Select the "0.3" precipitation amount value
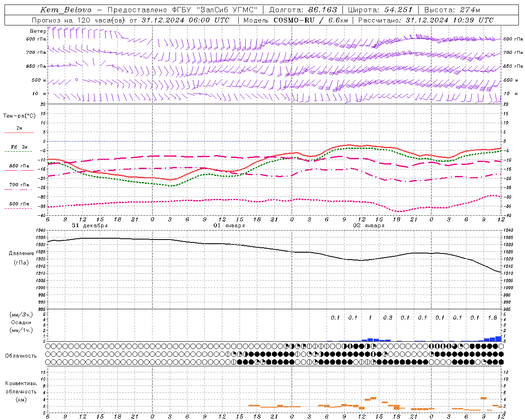Screen dimensions: 525x420 coord(388,318)
